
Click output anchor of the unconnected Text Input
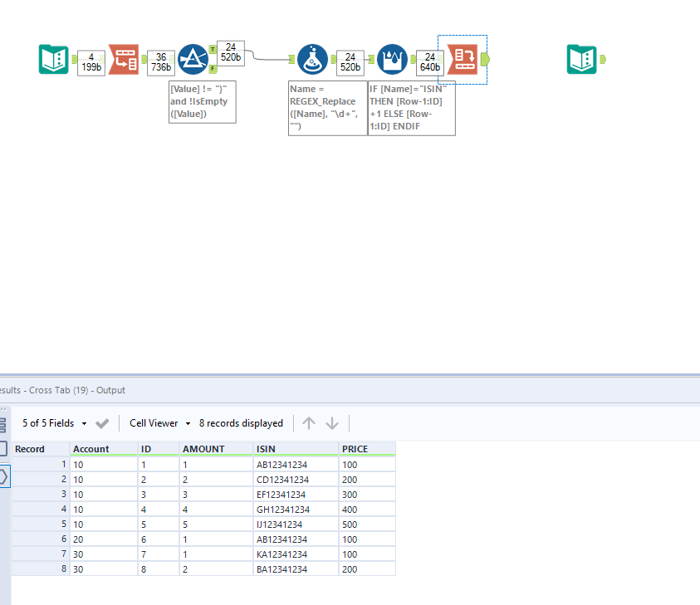(603, 59)
